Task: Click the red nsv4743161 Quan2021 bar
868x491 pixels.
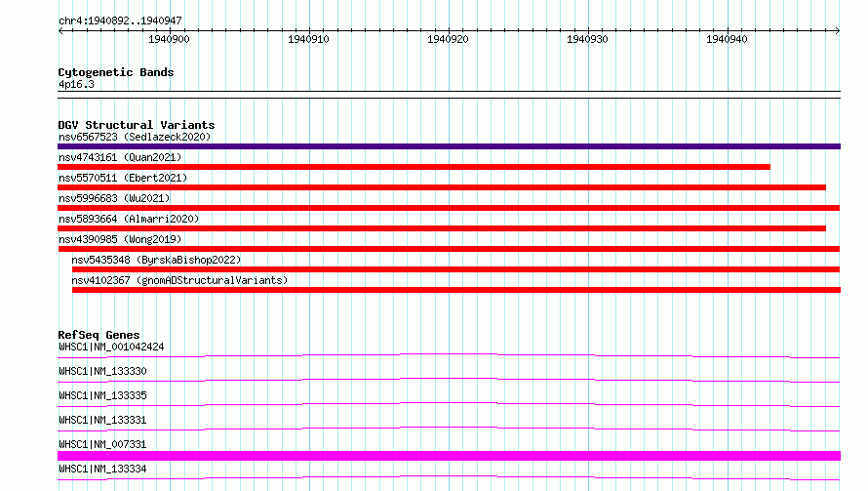Action: [414, 167]
